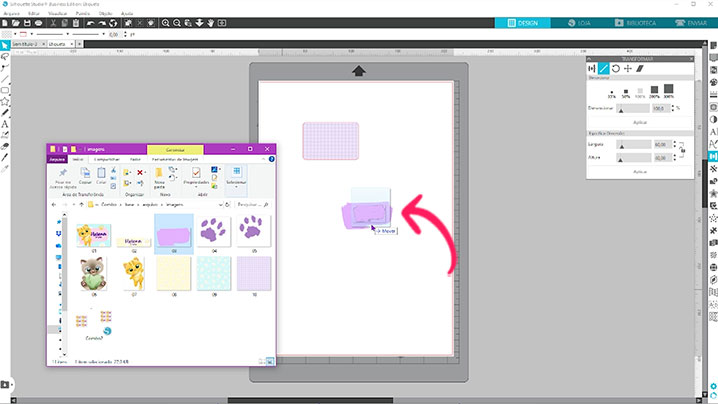Image resolution: width=718 pixels, height=404 pixels.
Task: Open the Arquivo menu
Action: click(11, 13)
